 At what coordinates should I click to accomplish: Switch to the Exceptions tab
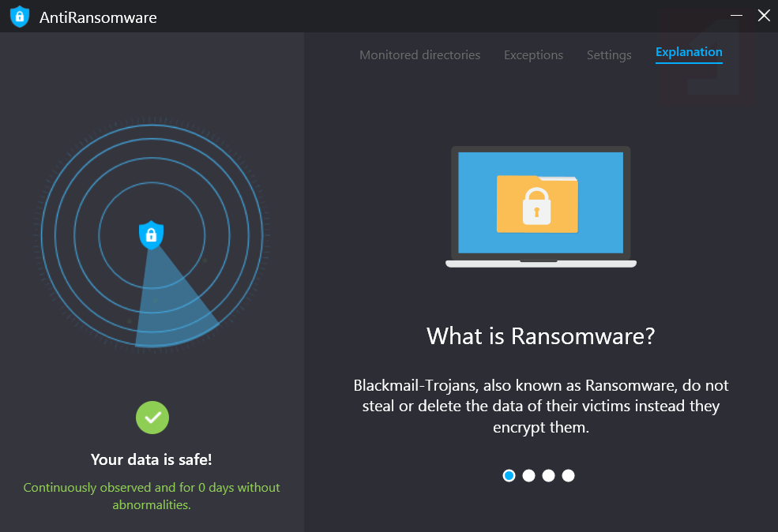tap(533, 55)
